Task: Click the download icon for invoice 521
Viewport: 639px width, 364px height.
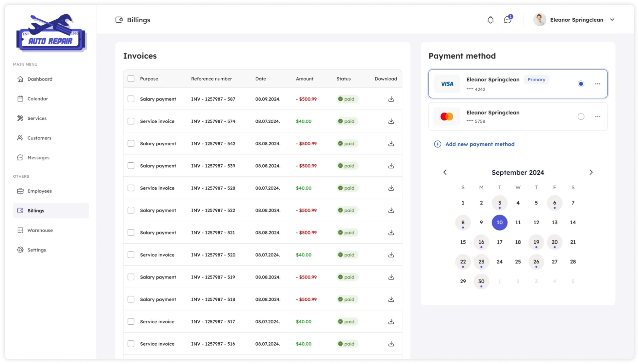Action: click(x=391, y=233)
